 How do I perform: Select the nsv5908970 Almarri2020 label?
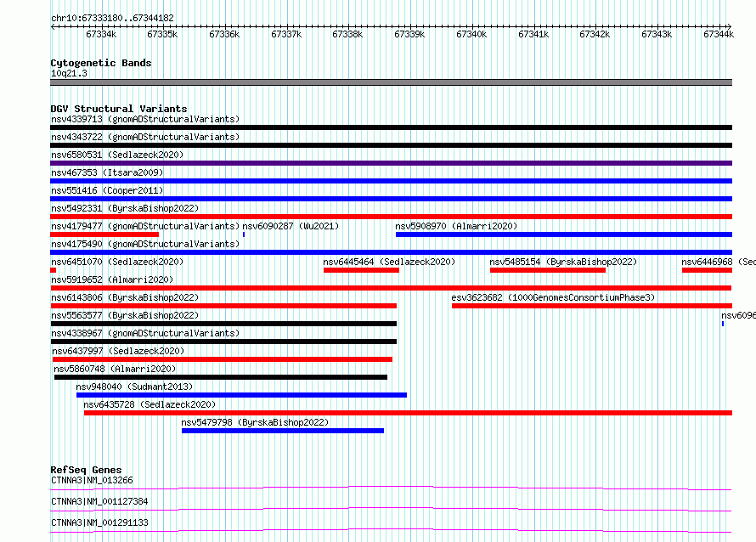[456, 226]
